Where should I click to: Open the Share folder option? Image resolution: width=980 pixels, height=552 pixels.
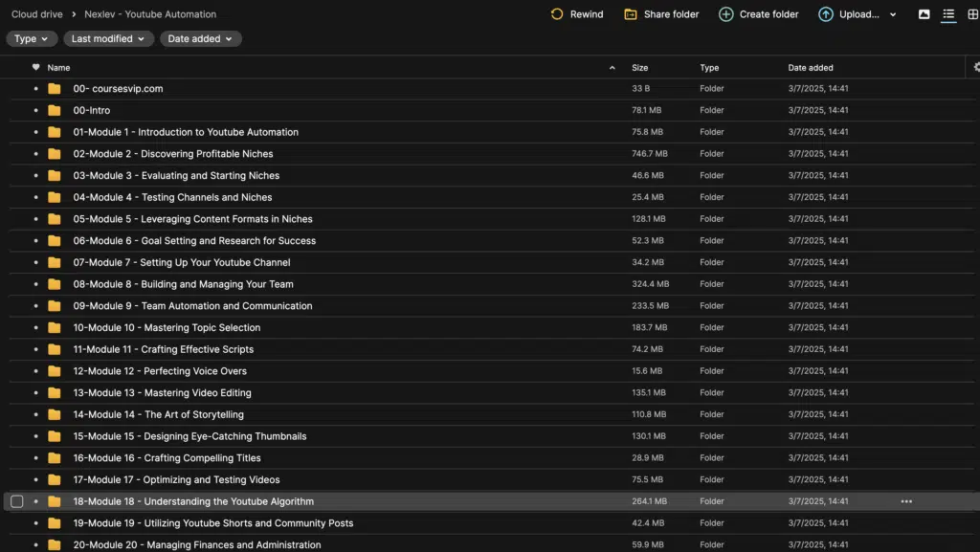tap(661, 13)
